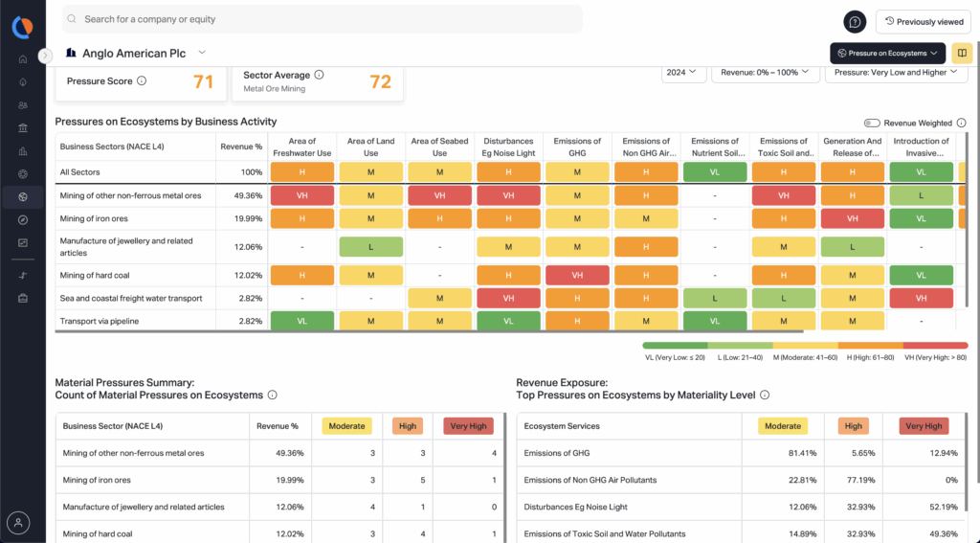Expand the collapsed sidebar with arrow

pyautogui.click(x=45, y=57)
